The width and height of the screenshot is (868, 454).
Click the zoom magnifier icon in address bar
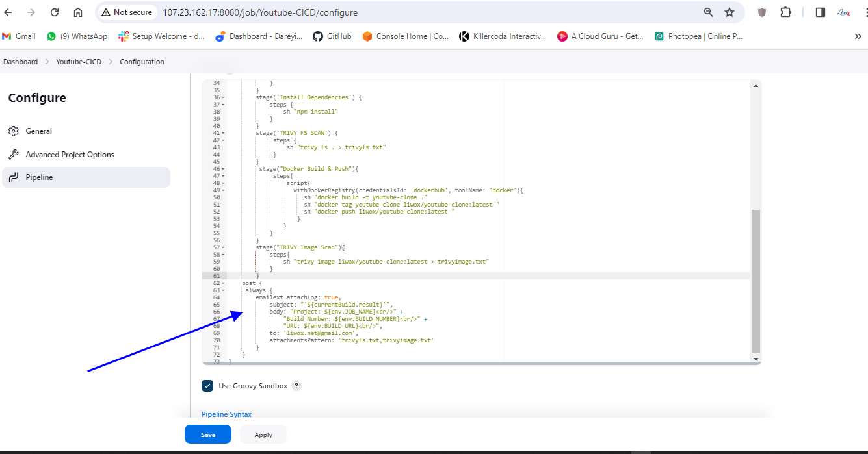click(709, 12)
